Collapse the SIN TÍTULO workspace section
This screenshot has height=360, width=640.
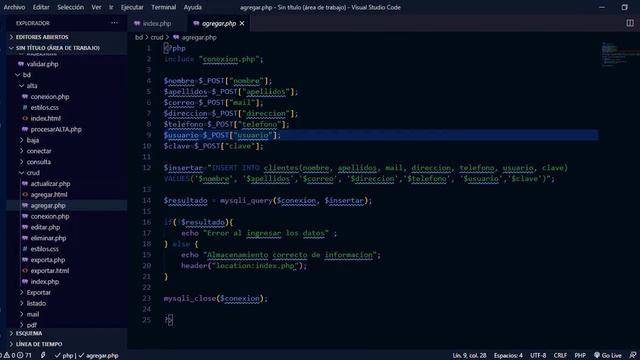click(x=67, y=48)
